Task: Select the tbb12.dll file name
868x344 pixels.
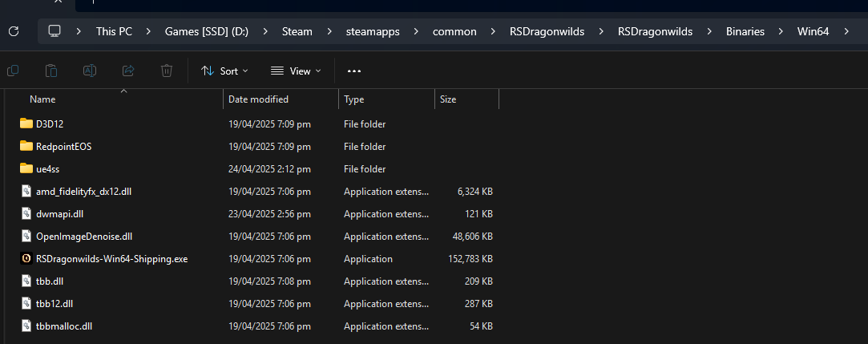Action: point(55,304)
